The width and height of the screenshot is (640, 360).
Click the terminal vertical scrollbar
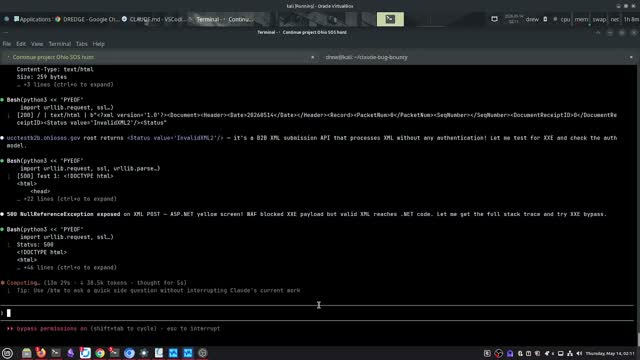click(x=638, y=204)
